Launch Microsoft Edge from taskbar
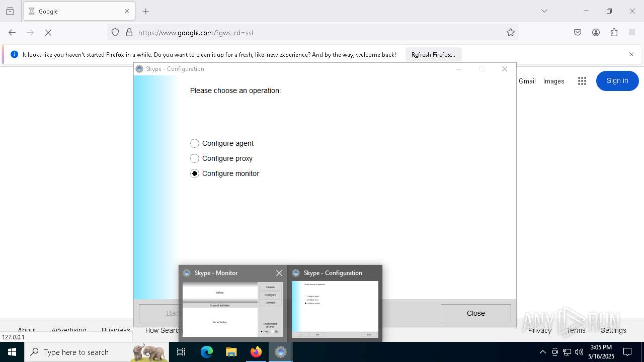644x362 pixels. click(x=207, y=352)
